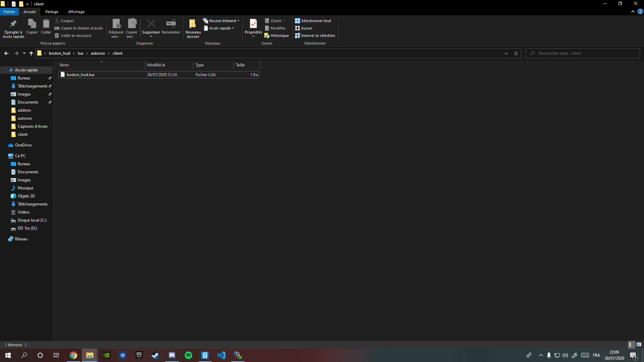Click Sélectionner tout
Image resolution: width=644 pixels, height=362 pixels.
point(313,21)
